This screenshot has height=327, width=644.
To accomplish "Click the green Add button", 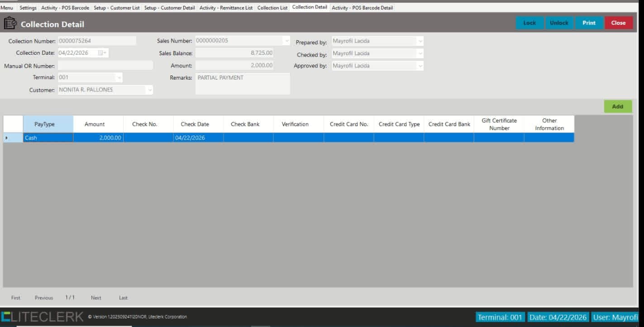I will (618, 107).
